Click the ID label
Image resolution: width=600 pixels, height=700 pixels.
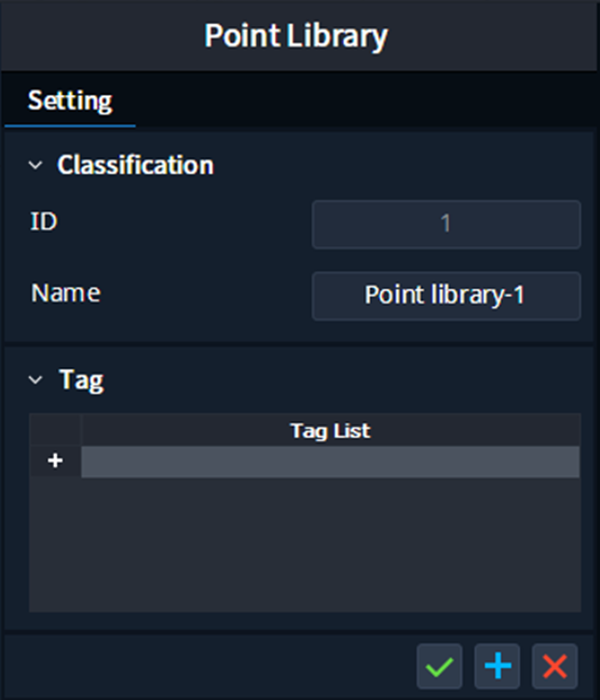(44, 222)
